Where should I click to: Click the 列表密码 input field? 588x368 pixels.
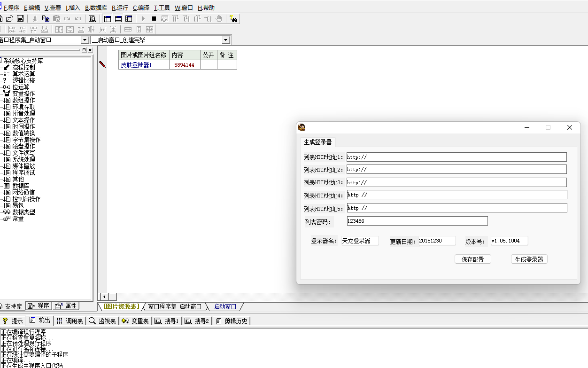click(x=417, y=221)
